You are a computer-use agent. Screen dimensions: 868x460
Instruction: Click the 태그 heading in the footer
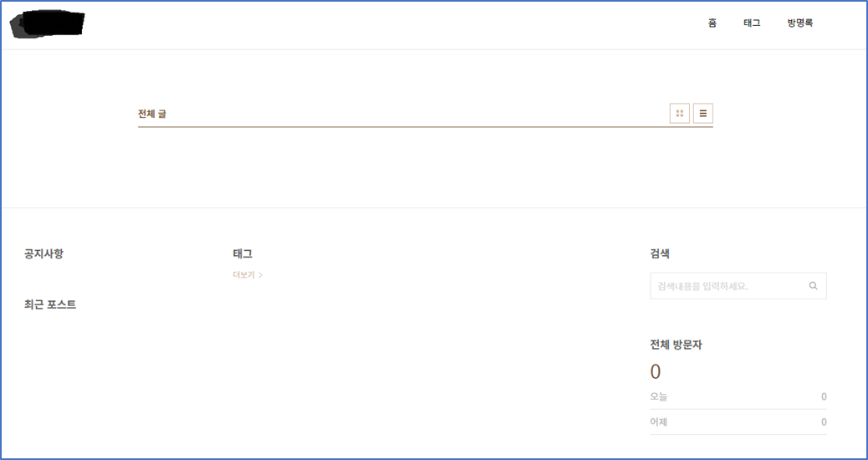pos(243,254)
